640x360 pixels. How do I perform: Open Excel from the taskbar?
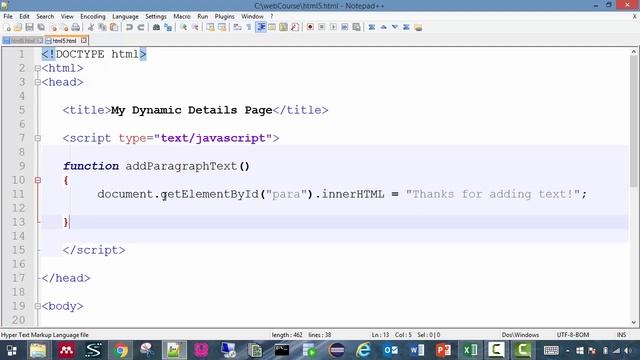point(470,350)
